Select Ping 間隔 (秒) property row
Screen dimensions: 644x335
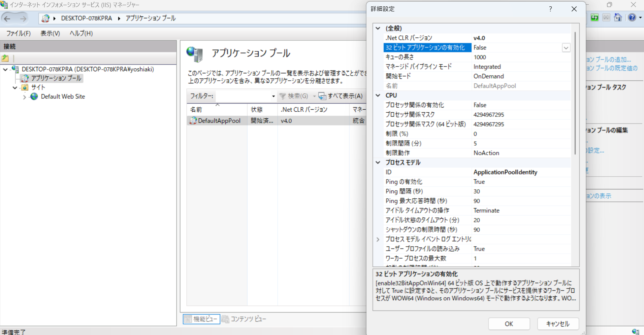[x=477, y=191]
